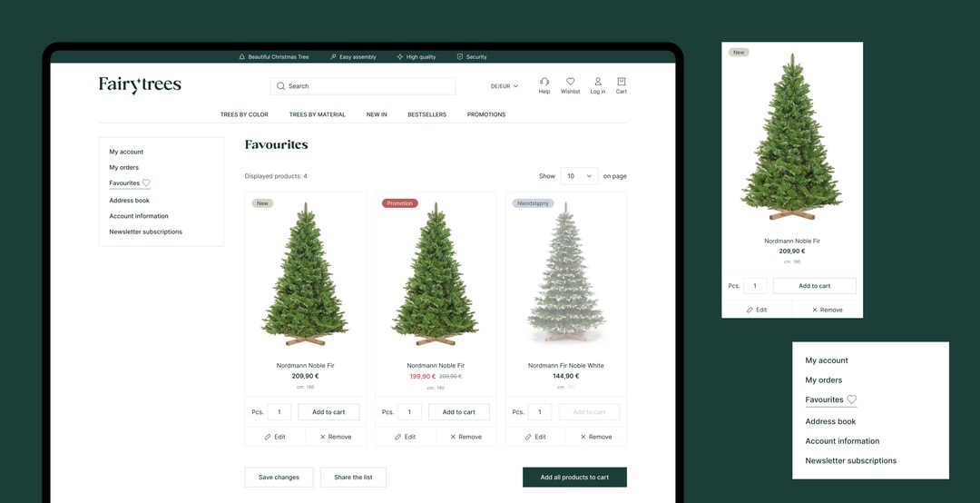Click the Log in person icon
Screen dimensions: 980x503
(597, 82)
